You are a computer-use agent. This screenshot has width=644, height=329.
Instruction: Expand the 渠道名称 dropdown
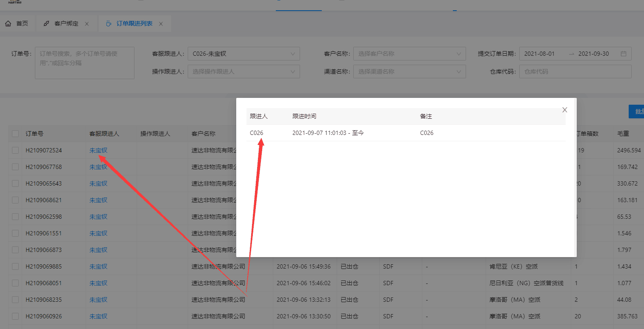pos(409,72)
